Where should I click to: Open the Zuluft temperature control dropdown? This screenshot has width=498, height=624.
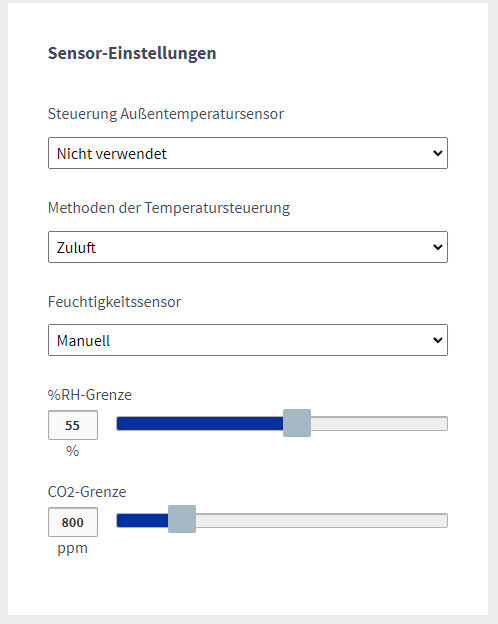click(248, 247)
